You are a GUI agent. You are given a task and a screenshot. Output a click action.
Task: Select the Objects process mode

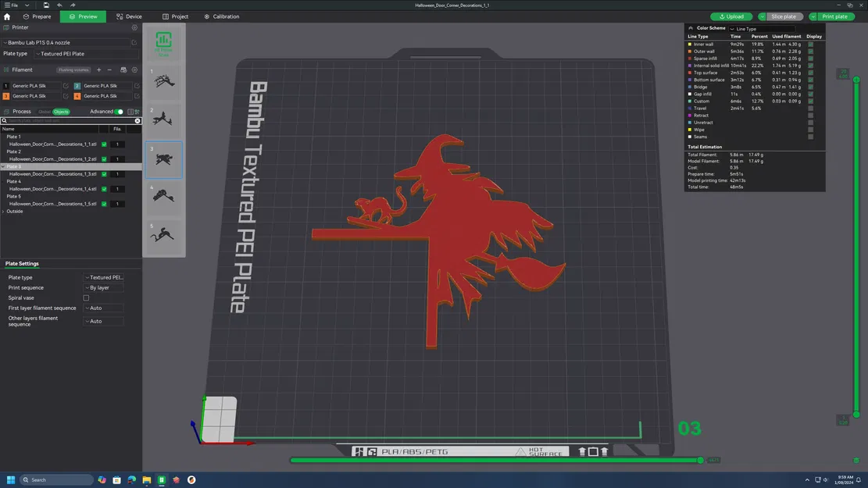61,112
